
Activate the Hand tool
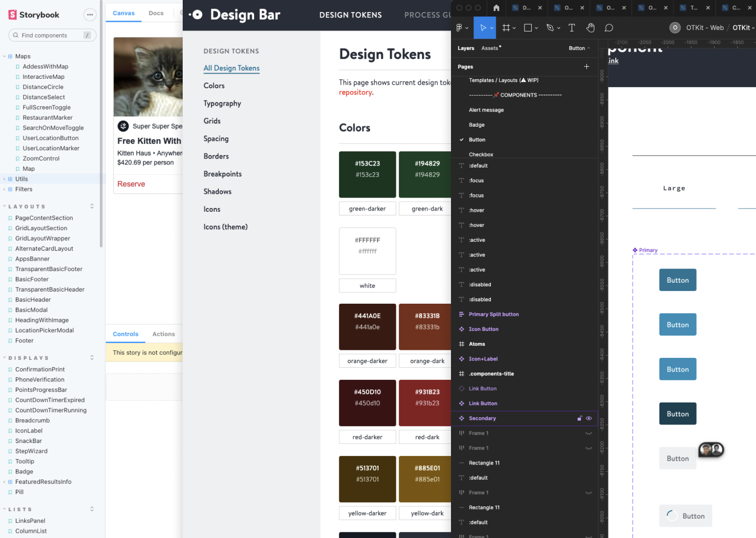[591, 28]
